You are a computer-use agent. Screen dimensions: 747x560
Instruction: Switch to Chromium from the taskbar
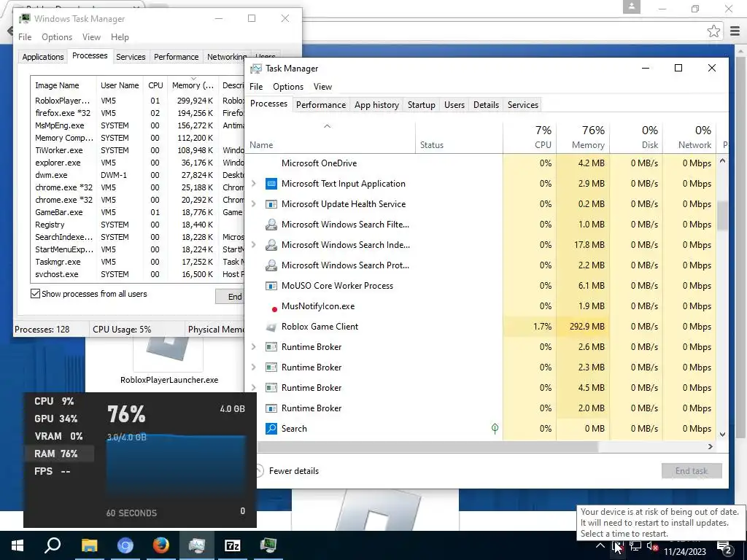click(125, 545)
